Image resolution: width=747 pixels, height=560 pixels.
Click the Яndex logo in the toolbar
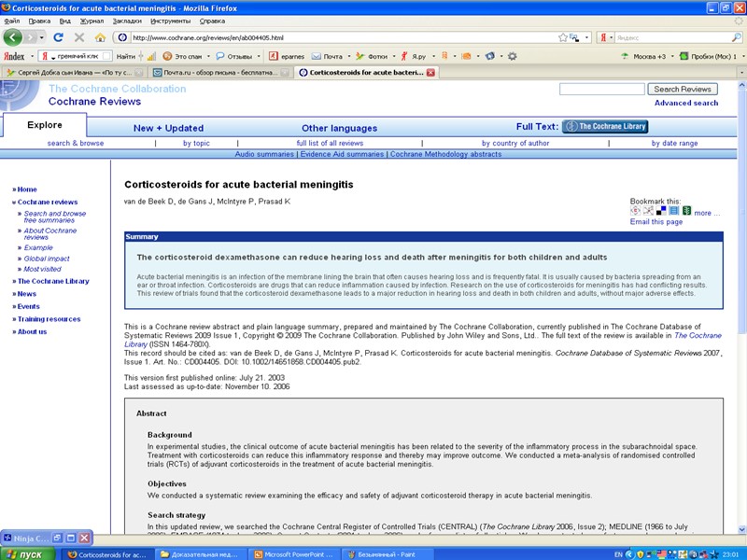14,56
